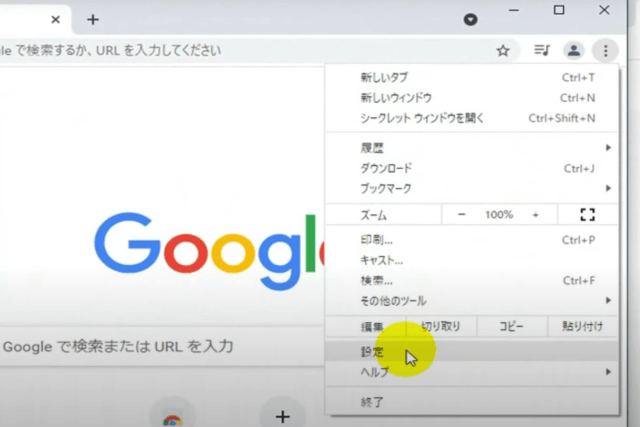
Task: Click the コピー button
Action: click(511, 326)
